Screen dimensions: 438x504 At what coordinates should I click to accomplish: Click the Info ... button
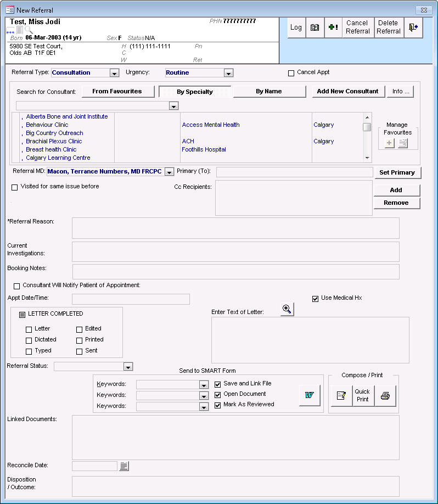coord(400,91)
